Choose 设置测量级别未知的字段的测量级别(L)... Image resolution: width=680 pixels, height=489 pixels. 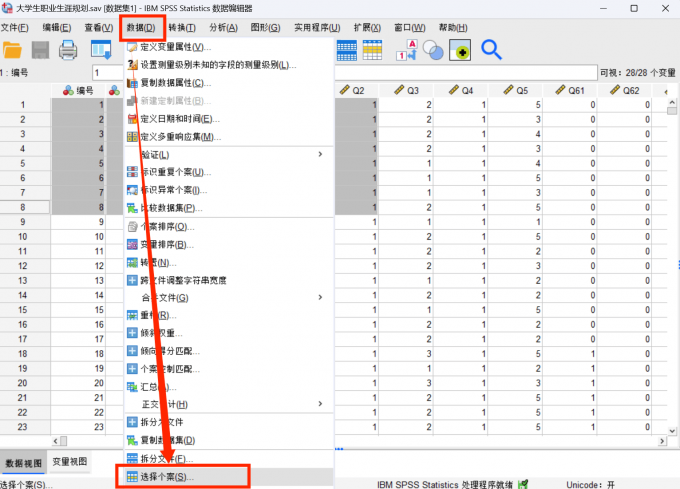[229, 65]
